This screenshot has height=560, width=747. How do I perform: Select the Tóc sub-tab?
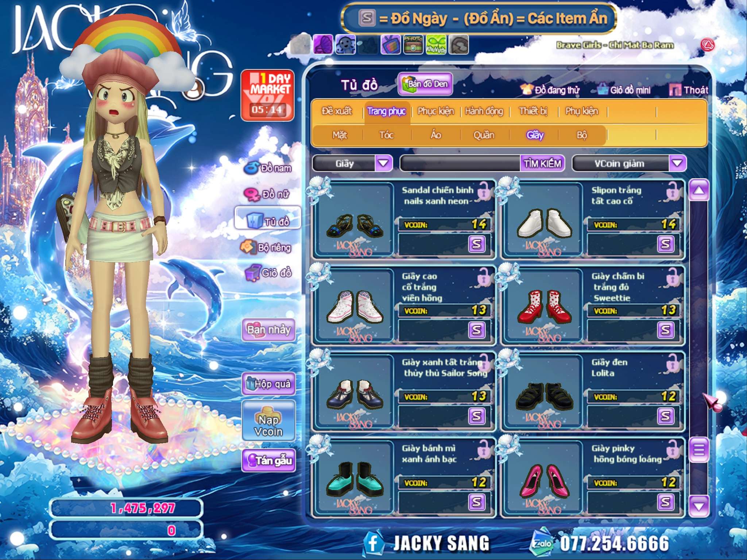387,135
